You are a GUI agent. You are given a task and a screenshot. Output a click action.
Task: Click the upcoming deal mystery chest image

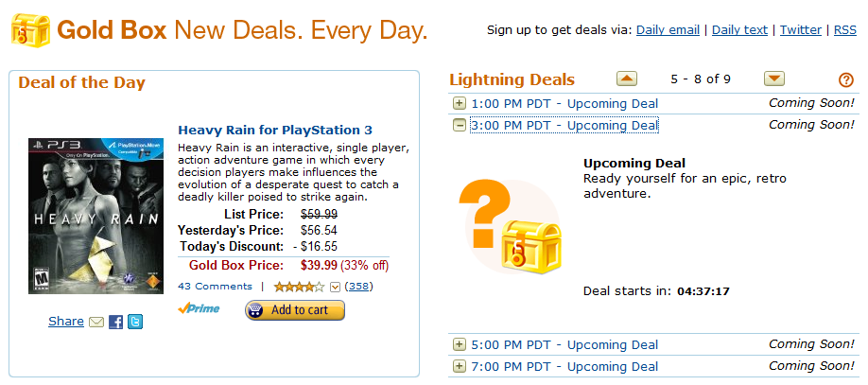[510, 226]
